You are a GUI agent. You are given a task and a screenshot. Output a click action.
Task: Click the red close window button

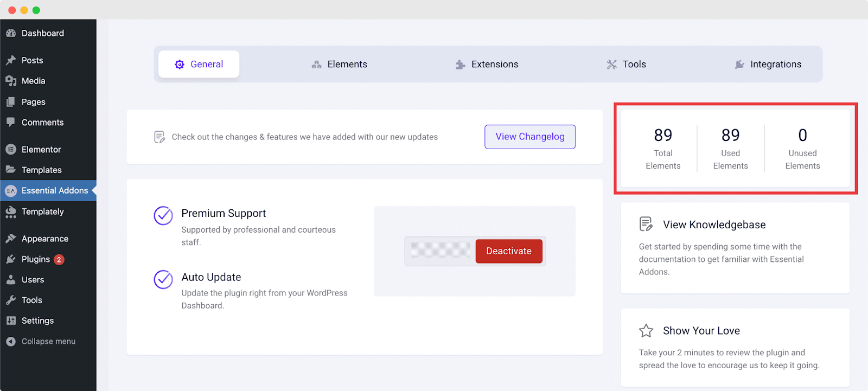point(12,10)
